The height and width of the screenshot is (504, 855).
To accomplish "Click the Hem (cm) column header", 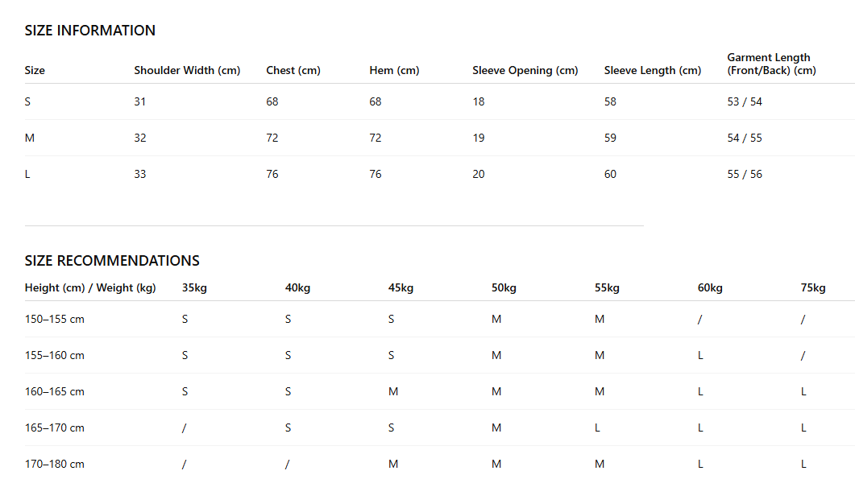I will (394, 70).
